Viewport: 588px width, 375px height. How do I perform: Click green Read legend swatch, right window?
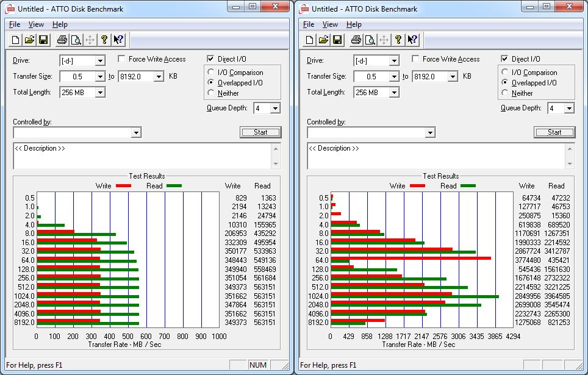pos(468,185)
